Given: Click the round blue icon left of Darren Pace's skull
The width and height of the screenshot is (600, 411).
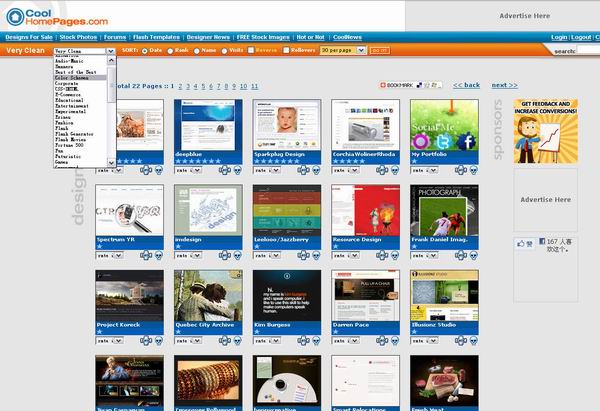Looking at the screenshot, I should click(x=382, y=341).
